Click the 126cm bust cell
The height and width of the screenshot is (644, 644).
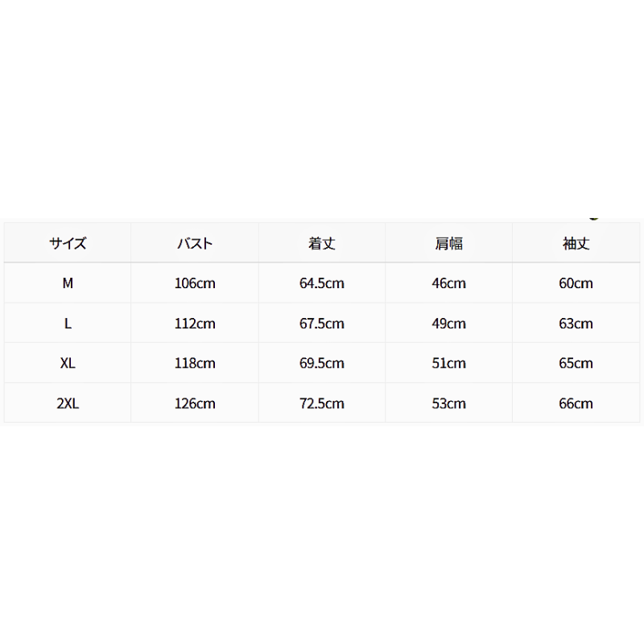click(195, 403)
